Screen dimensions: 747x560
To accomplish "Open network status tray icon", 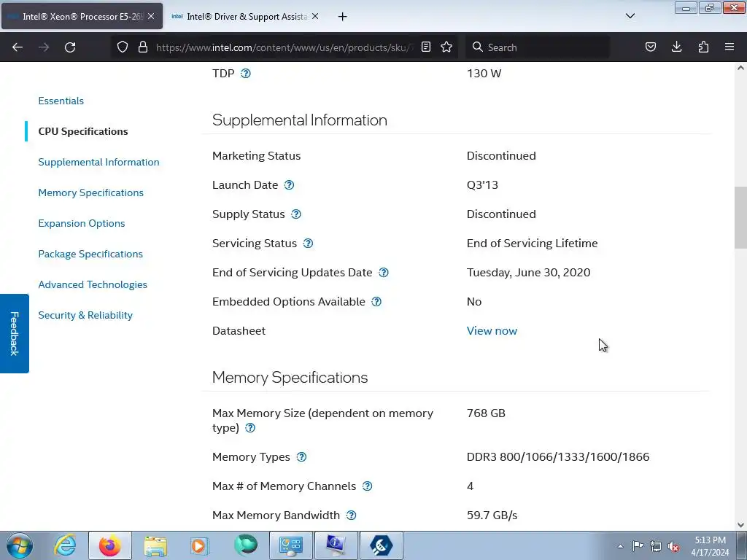I will (x=656, y=546).
